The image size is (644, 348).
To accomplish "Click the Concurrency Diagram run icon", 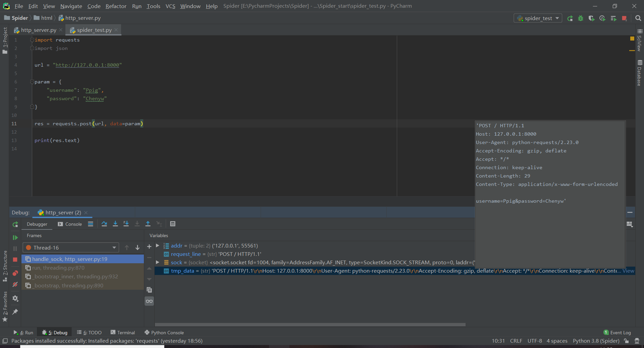I will (613, 18).
